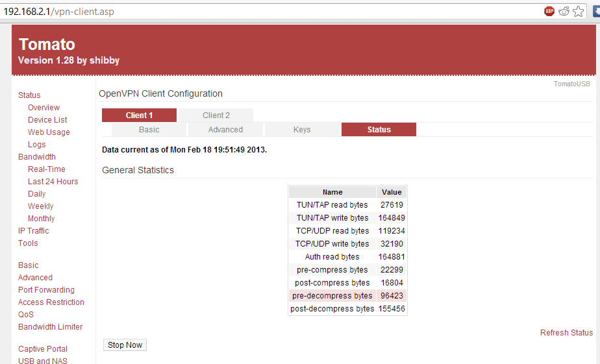Screen dimensions: 600x364
Task: Select the TUN/TAP write bytes row label
Action: click(x=332, y=218)
